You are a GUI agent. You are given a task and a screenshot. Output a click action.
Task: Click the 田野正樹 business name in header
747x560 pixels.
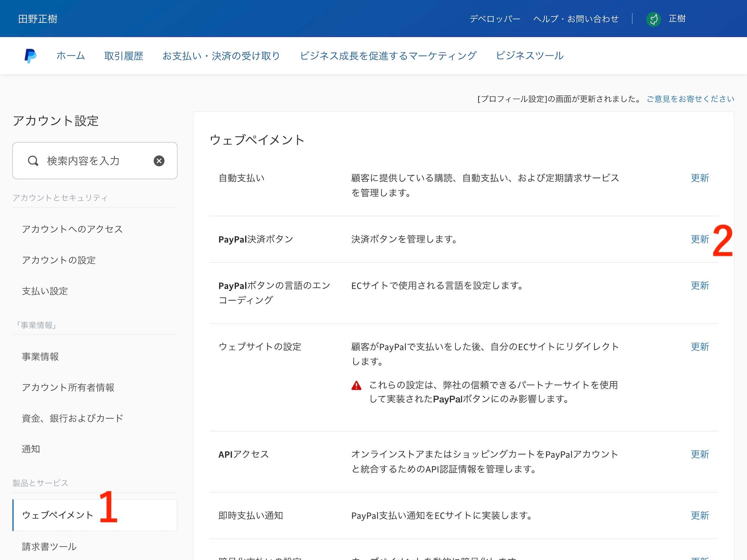coord(38,19)
